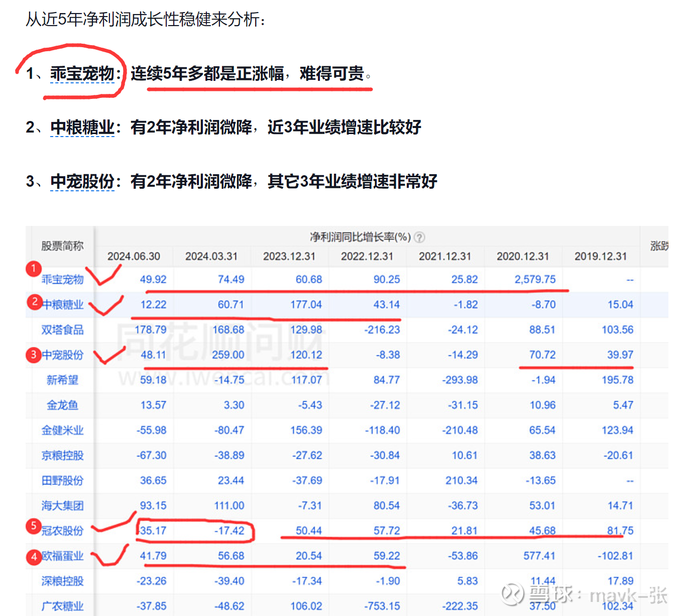Open the 乖宝宠物 link in the article text
The width and height of the screenshot is (687, 616).
tap(82, 73)
